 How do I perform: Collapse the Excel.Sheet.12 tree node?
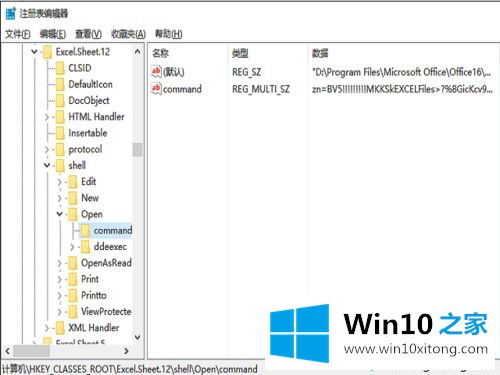(x=34, y=52)
